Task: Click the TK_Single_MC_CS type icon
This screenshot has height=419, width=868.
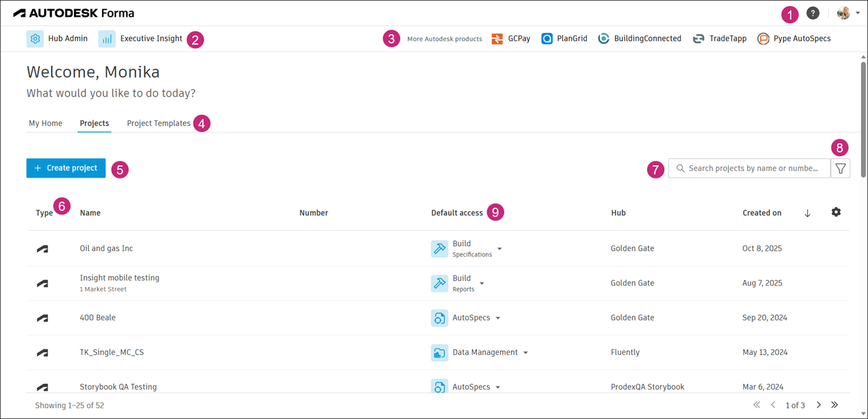Action: click(x=42, y=353)
